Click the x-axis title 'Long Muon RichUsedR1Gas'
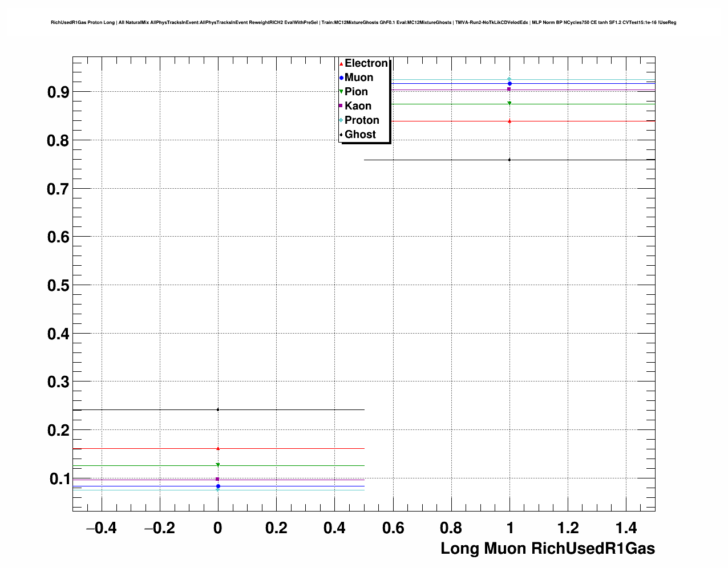The width and height of the screenshot is (728, 568). tap(547, 549)
